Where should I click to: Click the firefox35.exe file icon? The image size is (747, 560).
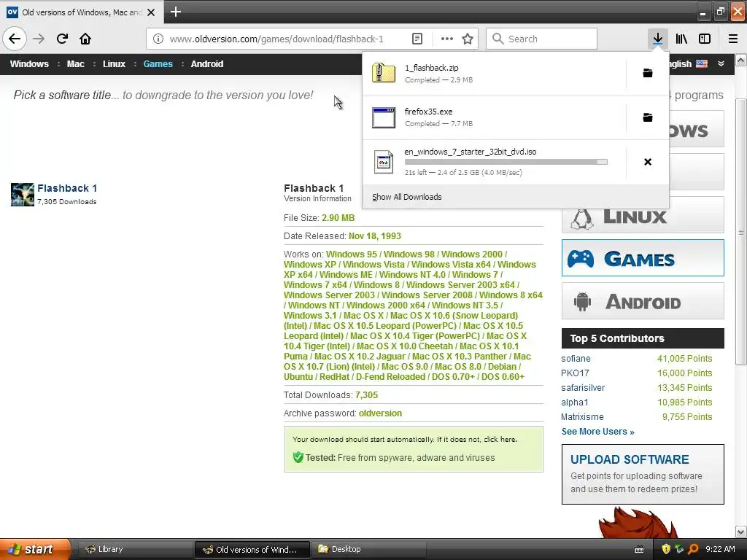pyautogui.click(x=384, y=117)
